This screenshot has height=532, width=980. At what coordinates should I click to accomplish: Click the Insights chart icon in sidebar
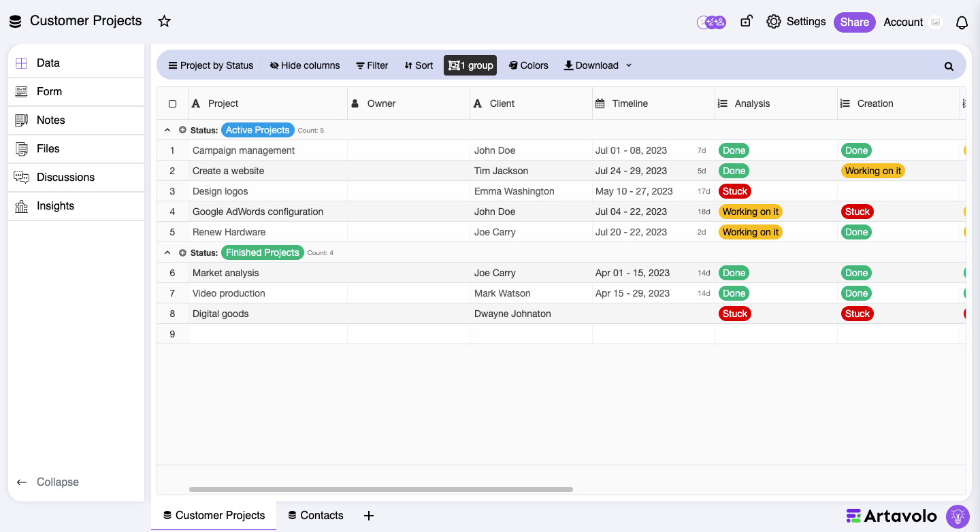22,205
